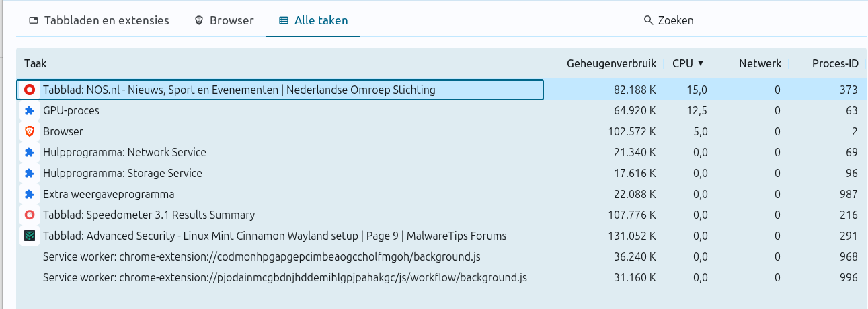
Task: Select Hulpprogramma: Storage Service row
Action: coord(442,173)
